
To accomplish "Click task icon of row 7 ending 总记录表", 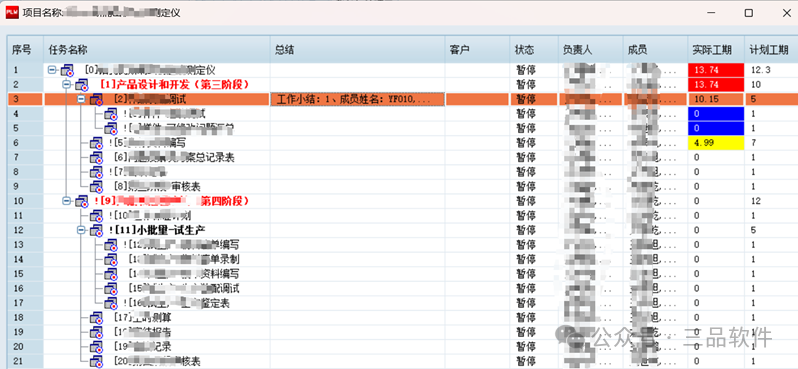I will [96, 157].
